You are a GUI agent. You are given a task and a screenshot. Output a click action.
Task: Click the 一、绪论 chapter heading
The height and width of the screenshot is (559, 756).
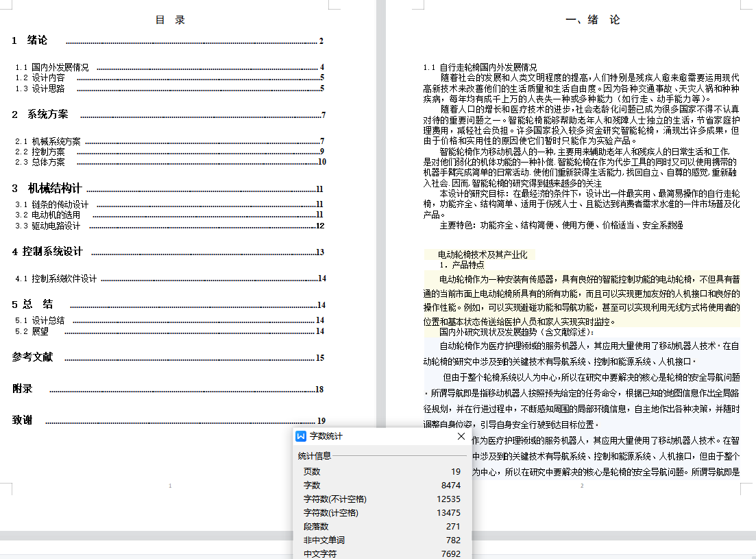pyautogui.click(x=592, y=20)
